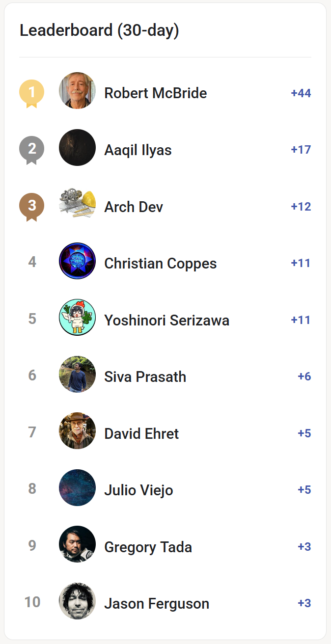331x644 pixels.
Task: Open Gregory Tada's profile name
Action: [x=148, y=547]
